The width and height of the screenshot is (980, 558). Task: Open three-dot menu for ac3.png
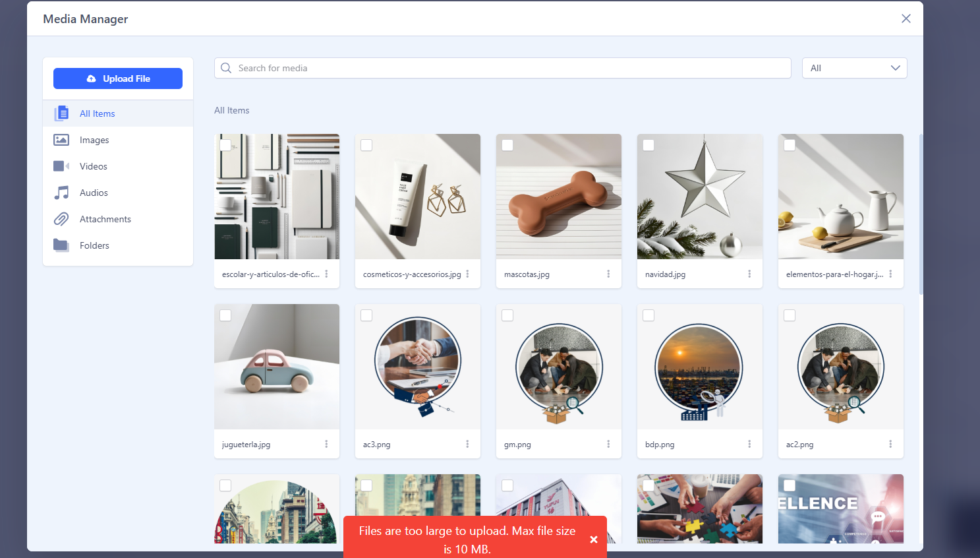(467, 444)
